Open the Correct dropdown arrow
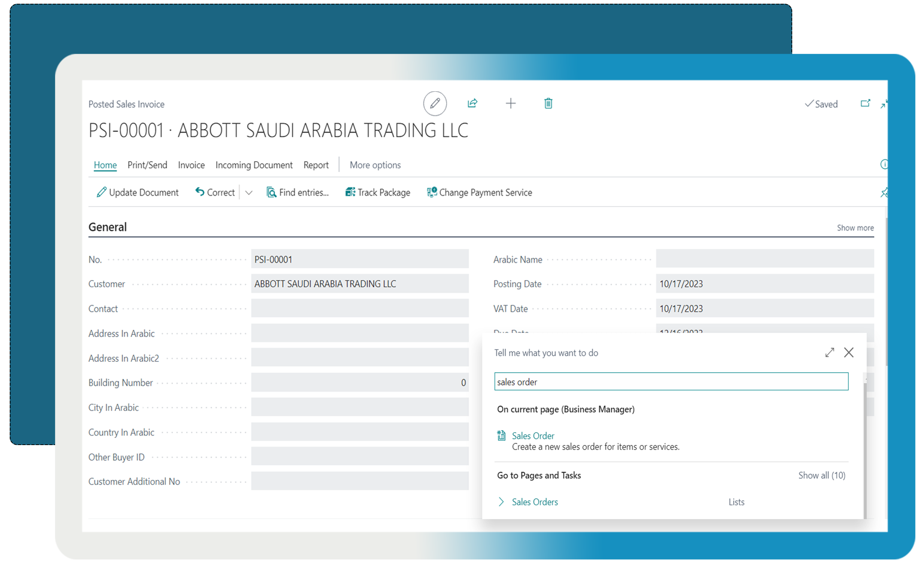The image size is (924, 567). point(249,193)
